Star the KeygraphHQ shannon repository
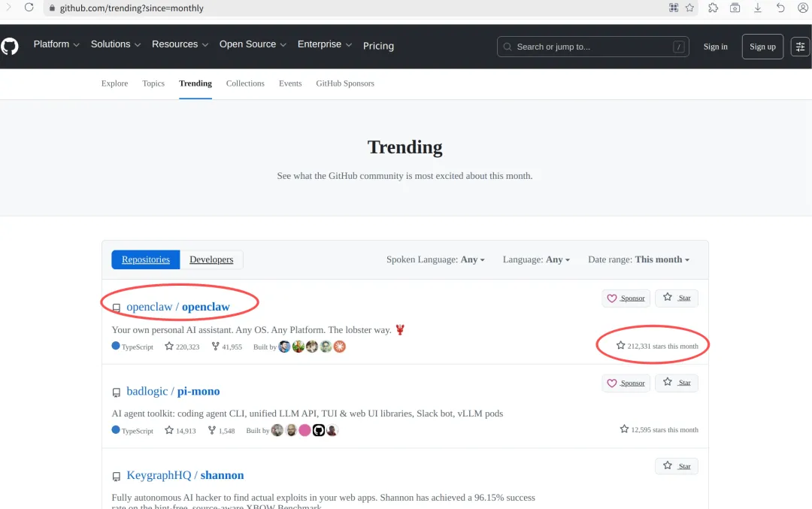 tap(677, 466)
